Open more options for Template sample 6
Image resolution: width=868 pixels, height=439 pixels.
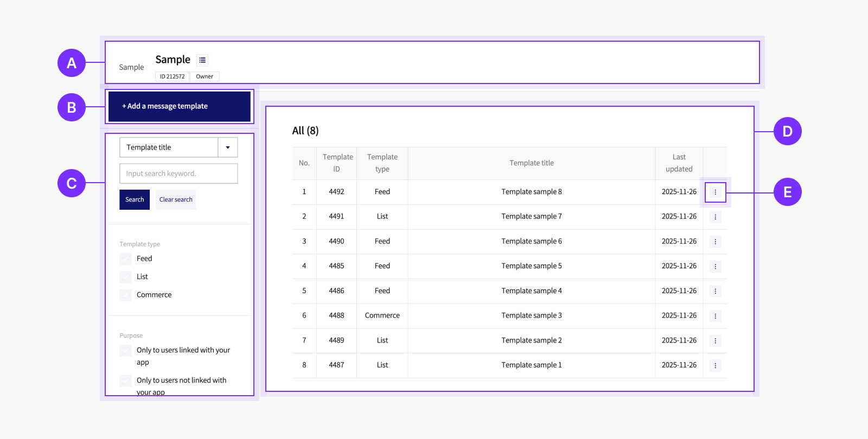click(x=715, y=242)
